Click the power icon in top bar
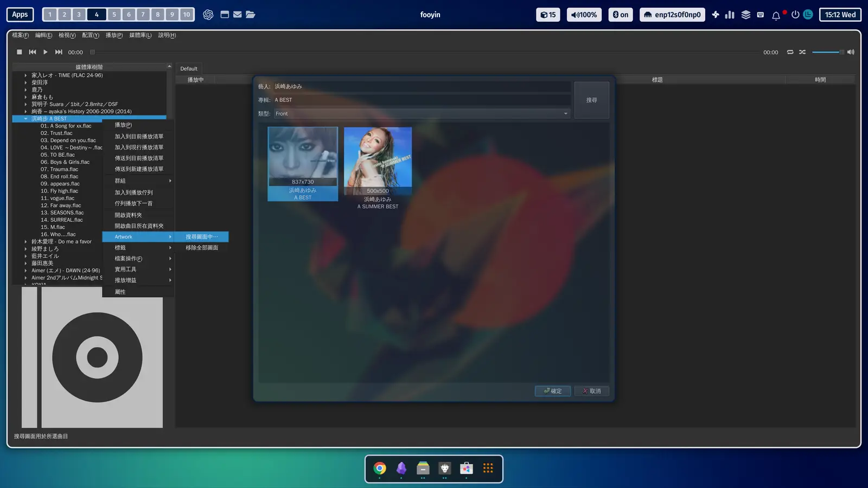868x488 pixels. coord(795,15)
